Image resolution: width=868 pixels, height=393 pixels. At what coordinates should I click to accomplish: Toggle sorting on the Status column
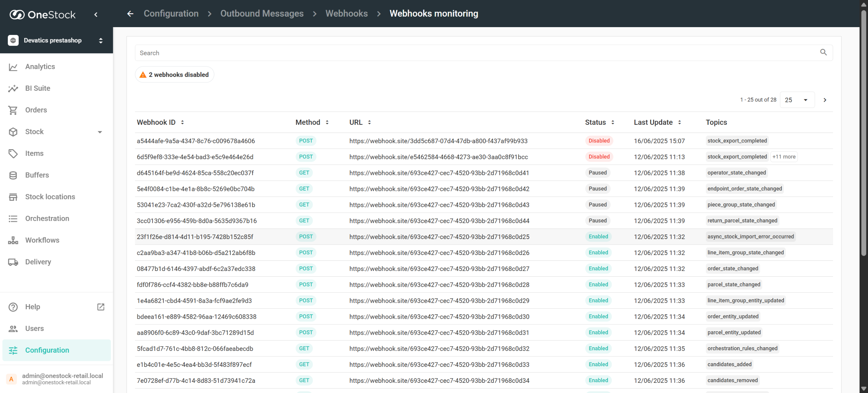(613, 122)
